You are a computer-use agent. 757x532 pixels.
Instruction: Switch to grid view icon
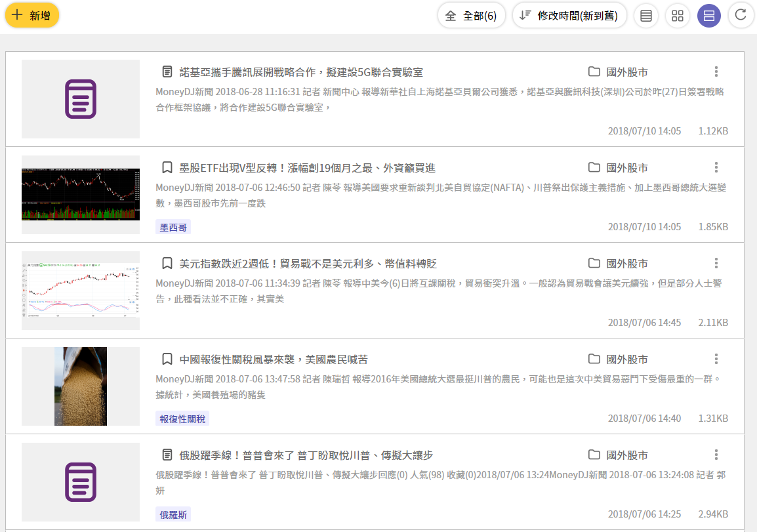[678, 16]
